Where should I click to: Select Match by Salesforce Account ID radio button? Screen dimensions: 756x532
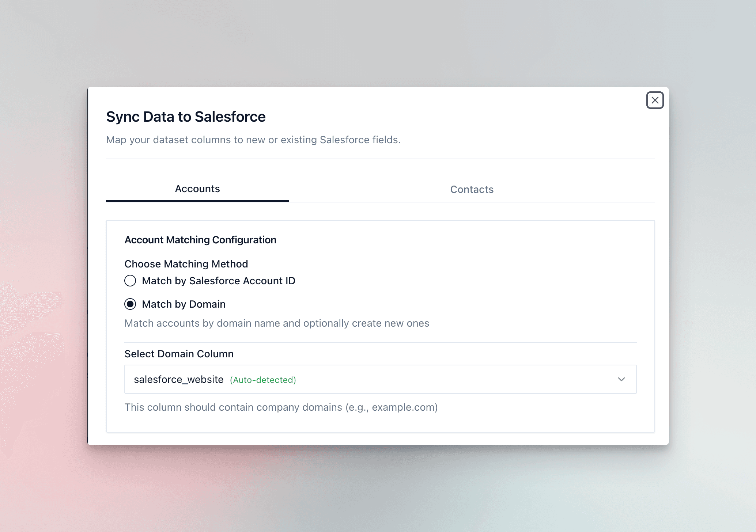(130, 281)
